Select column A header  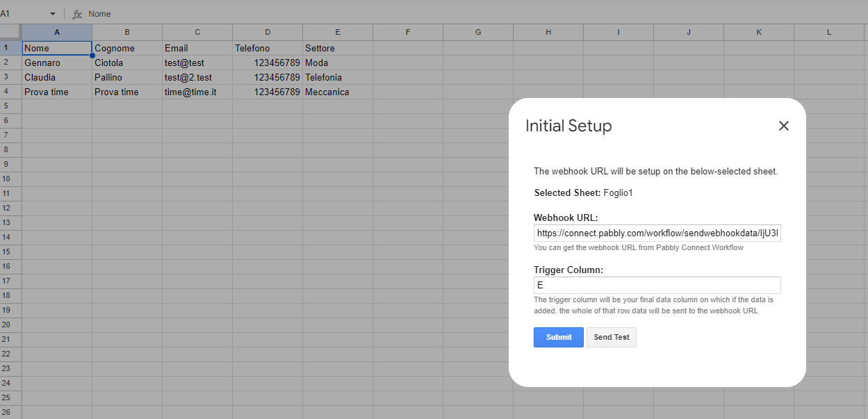(57, 33)
